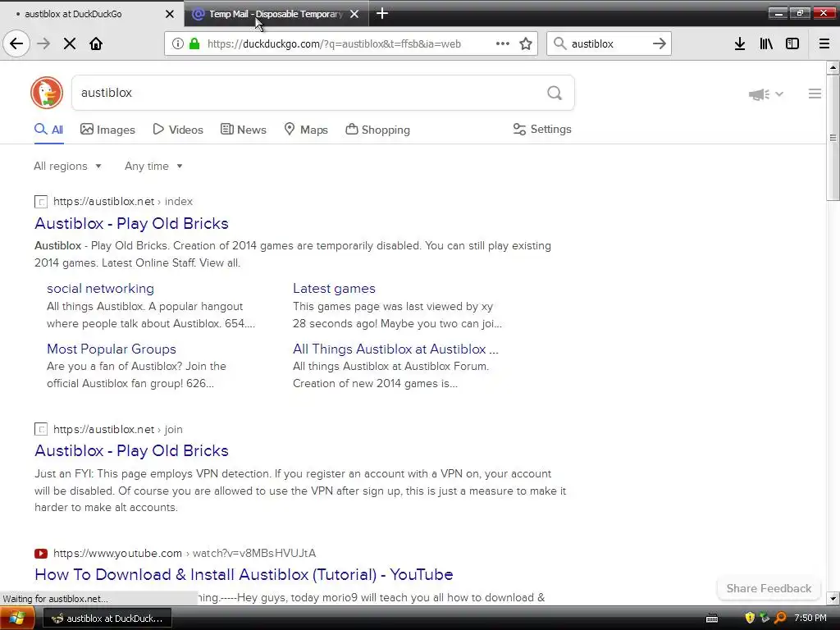Open the downloads arrow icon

[x=740, y=43]
